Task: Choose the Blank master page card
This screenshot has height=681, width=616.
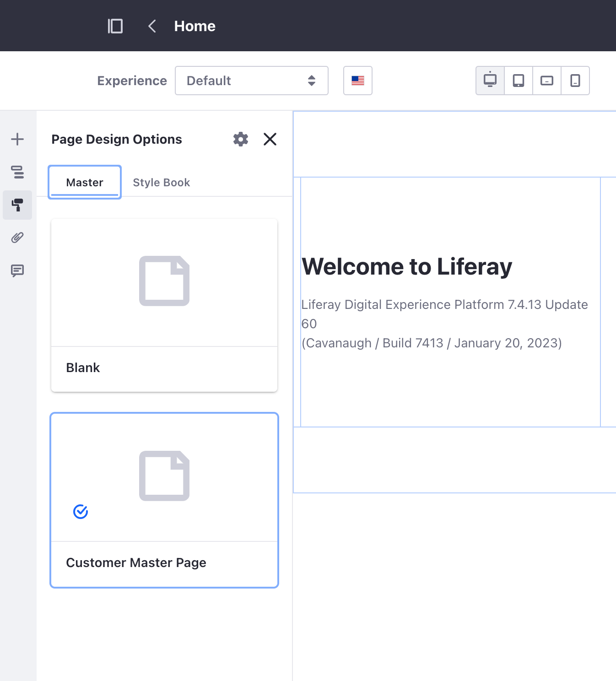Action: pyautogui.click(x=164, y=305)
